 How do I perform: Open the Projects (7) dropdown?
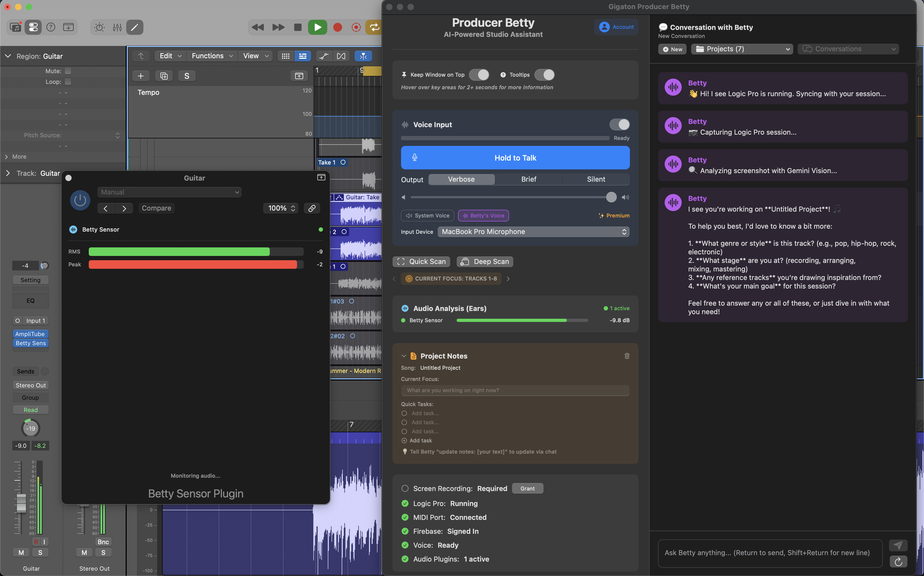[x=741, y=49]
